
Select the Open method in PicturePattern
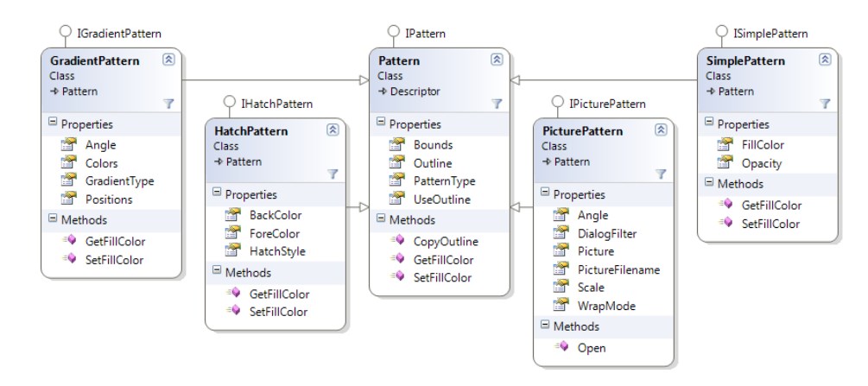tap(591, 348)
